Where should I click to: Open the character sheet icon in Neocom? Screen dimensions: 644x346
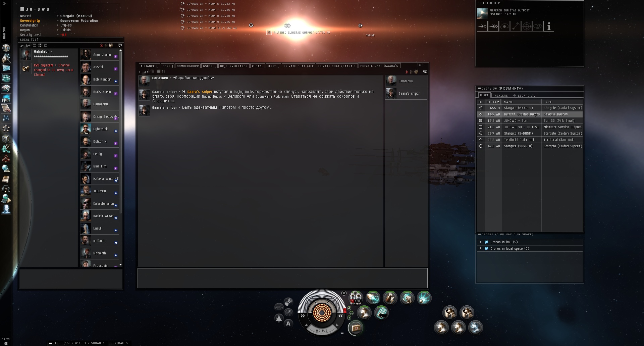[x=6, y=48]
